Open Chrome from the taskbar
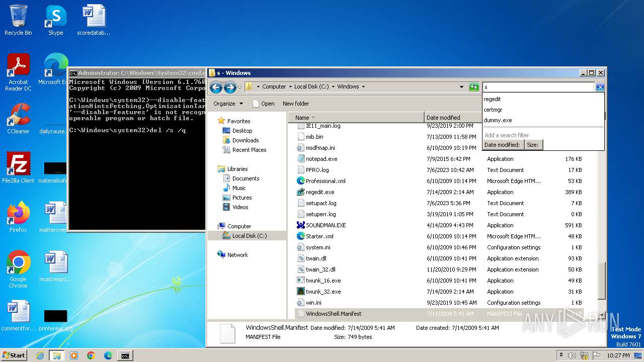The height and width of the screenshot is (362, 644). (91, 355)
